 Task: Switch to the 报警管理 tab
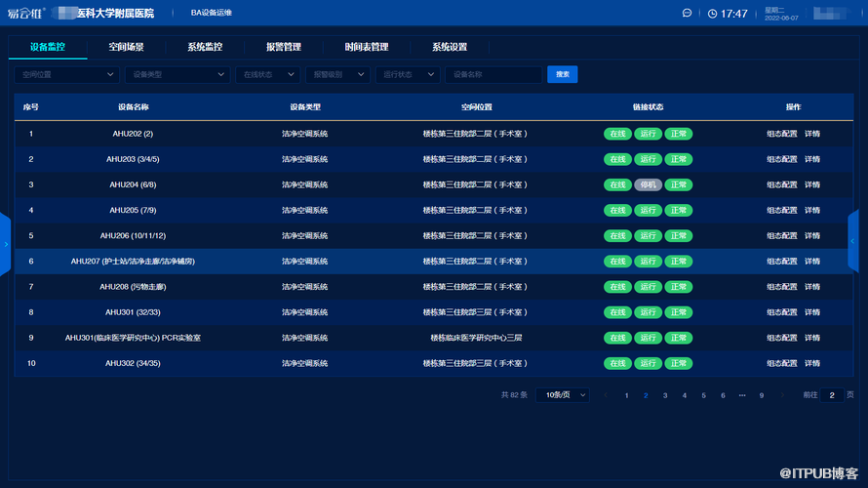[283, 47]
